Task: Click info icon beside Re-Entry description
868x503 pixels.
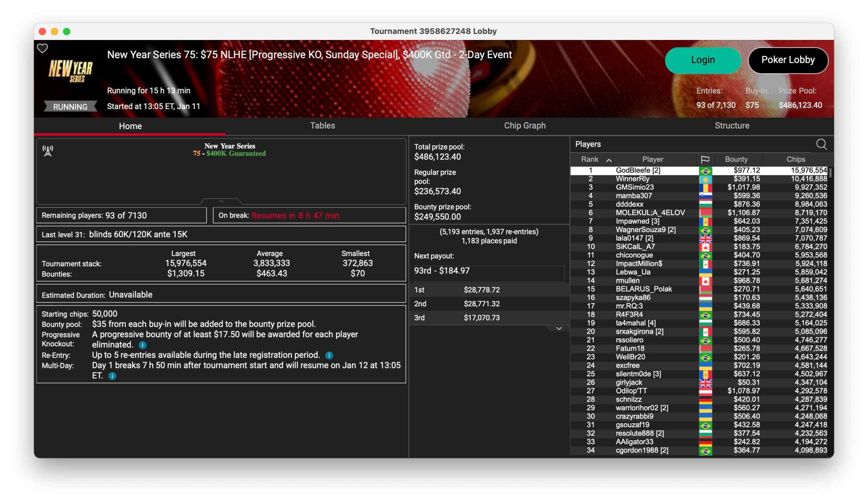Action: point(329,355)
